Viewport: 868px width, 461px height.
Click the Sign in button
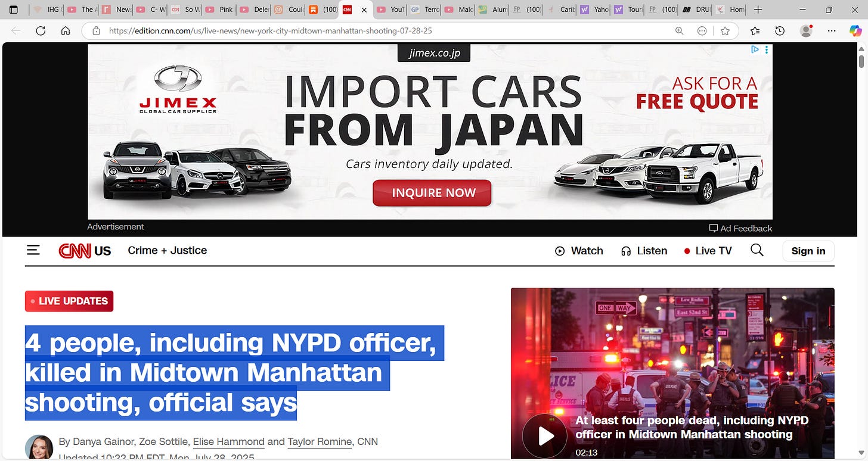(808, 251)
